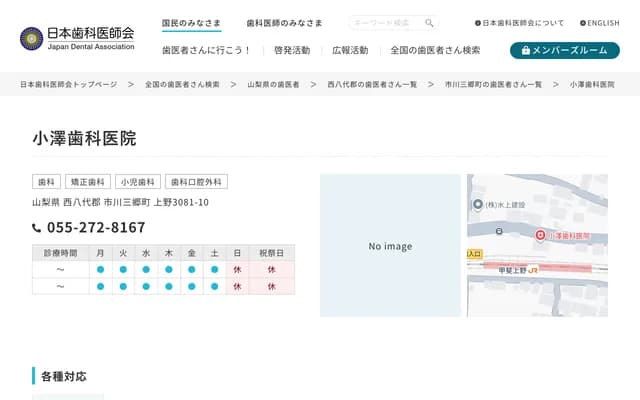Select the 国民のみなさま tab
The height and width of the screenshot is (400, 640).
click(x=193, y=22)
